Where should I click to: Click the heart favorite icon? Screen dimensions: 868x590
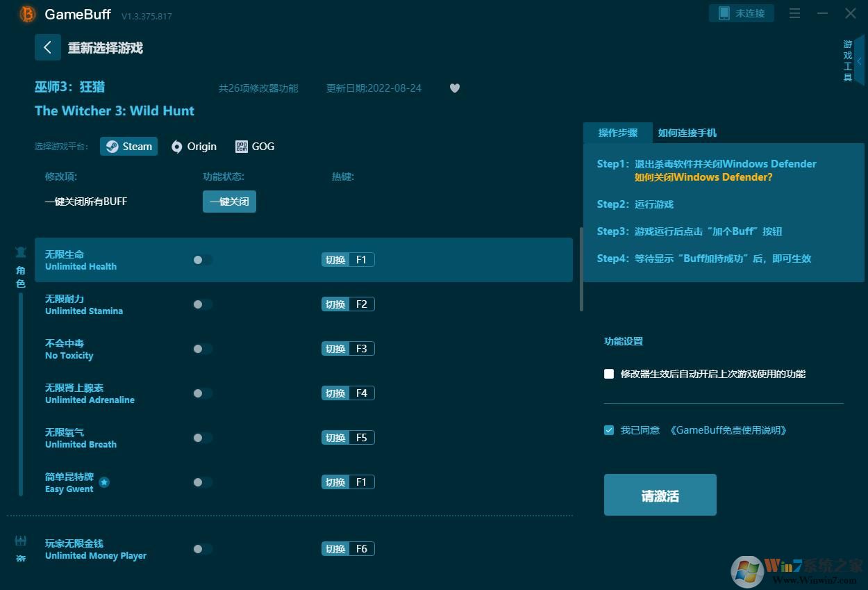(455, 88)
